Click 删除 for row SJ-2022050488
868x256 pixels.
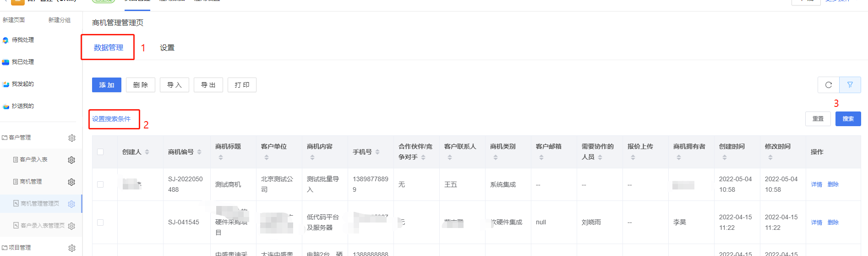pyautogui.click(x=833, y=184)
